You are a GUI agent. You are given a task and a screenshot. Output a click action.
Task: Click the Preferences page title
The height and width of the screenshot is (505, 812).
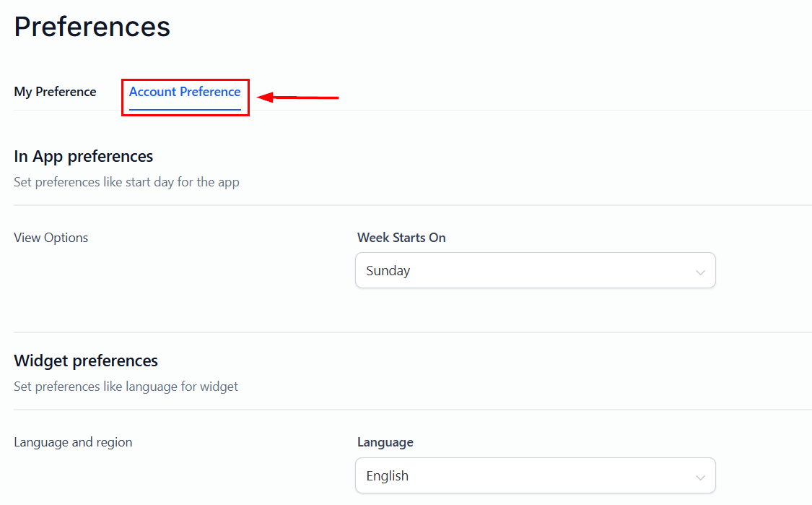(92, 27)
